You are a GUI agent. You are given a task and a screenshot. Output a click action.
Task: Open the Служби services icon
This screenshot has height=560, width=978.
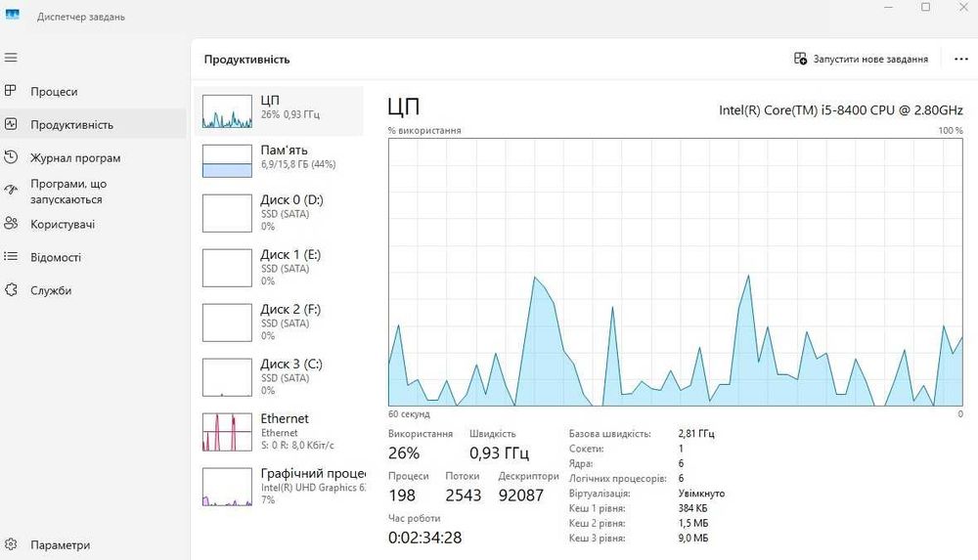pyautogui.click(x=11, y=290)
